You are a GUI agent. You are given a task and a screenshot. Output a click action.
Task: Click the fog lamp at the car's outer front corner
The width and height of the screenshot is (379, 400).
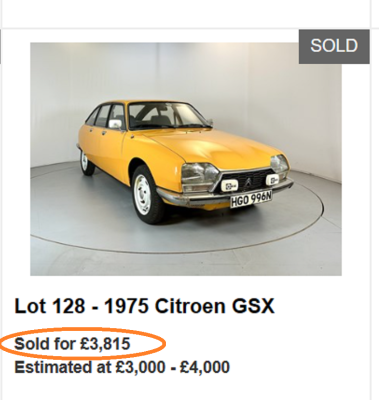click(272, 180)
